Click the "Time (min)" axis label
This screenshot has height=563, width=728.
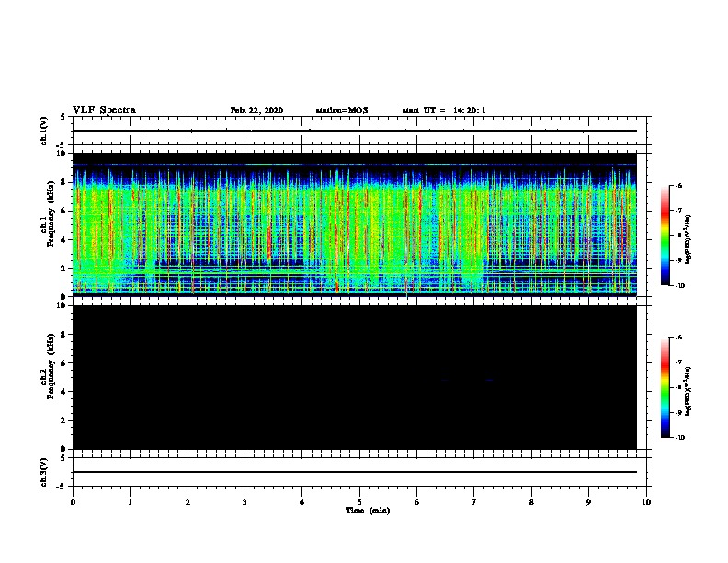[x=368, y=511]
